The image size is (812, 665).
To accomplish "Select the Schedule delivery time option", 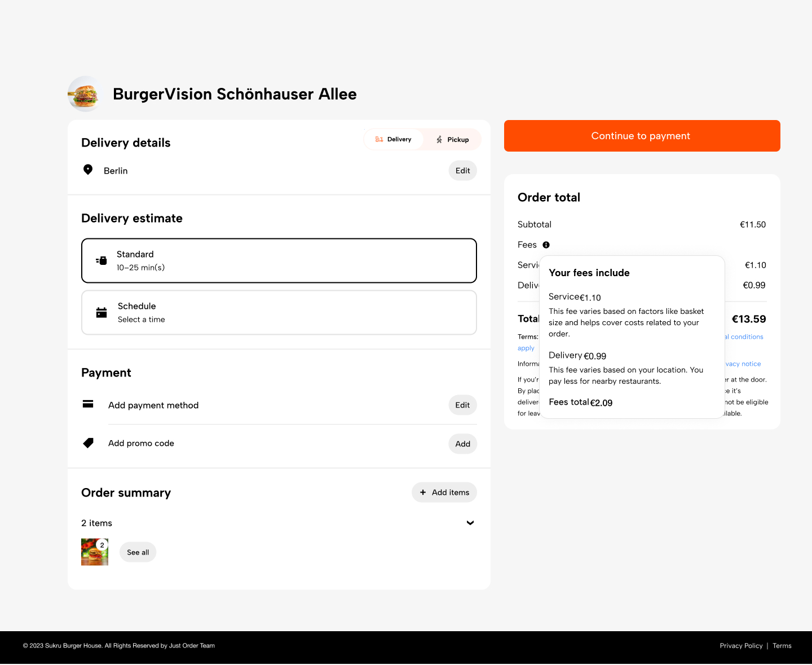I will click(x=279, y=313).
